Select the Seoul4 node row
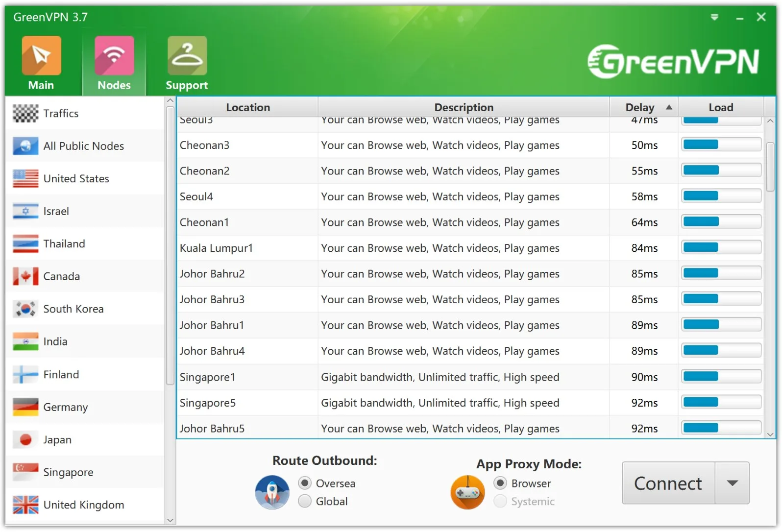 470,196
